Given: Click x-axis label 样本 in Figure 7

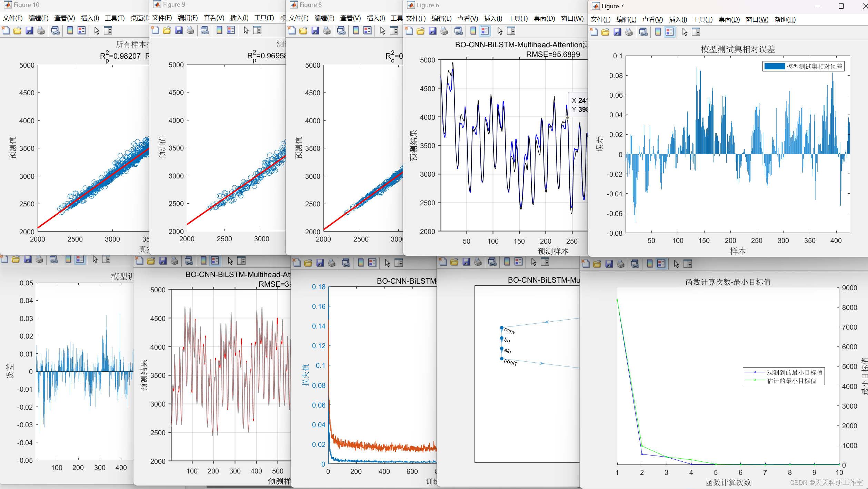Looking at the screenshot, I should [x=738, y=251].
